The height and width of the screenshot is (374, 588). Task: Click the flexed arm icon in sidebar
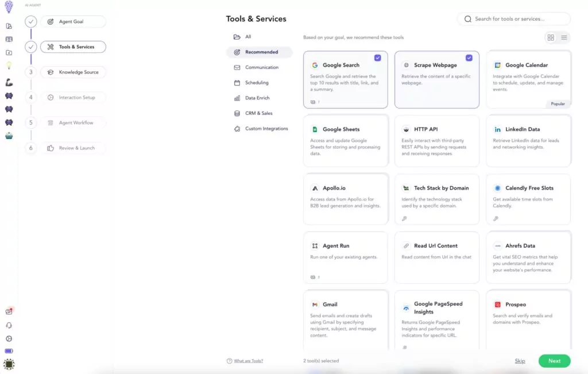(x=9, y=82)
